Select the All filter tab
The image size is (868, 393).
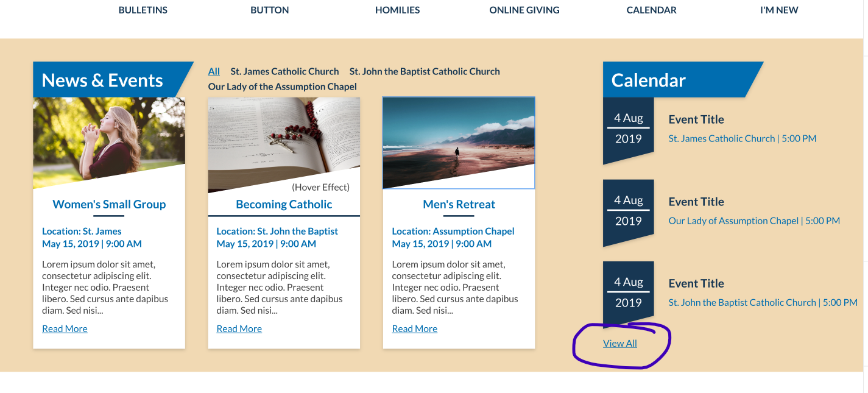point(214,71)
